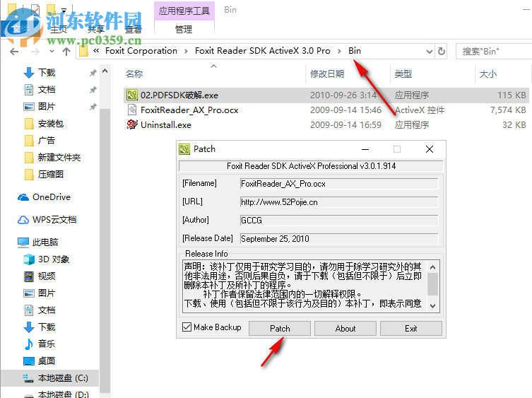The image size is (532, 398).
Task: Go up one folder level
Action: [x=66, y=52]
